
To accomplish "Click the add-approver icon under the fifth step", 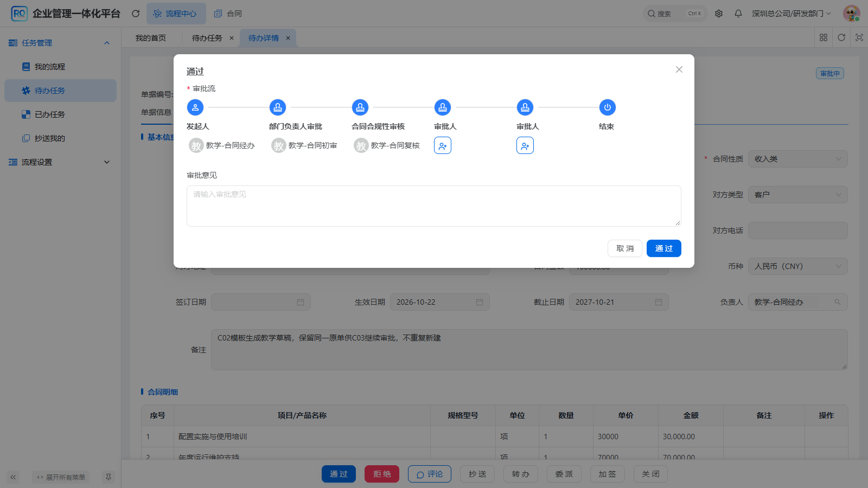I will pyautogui.click(x=525, y=145).
